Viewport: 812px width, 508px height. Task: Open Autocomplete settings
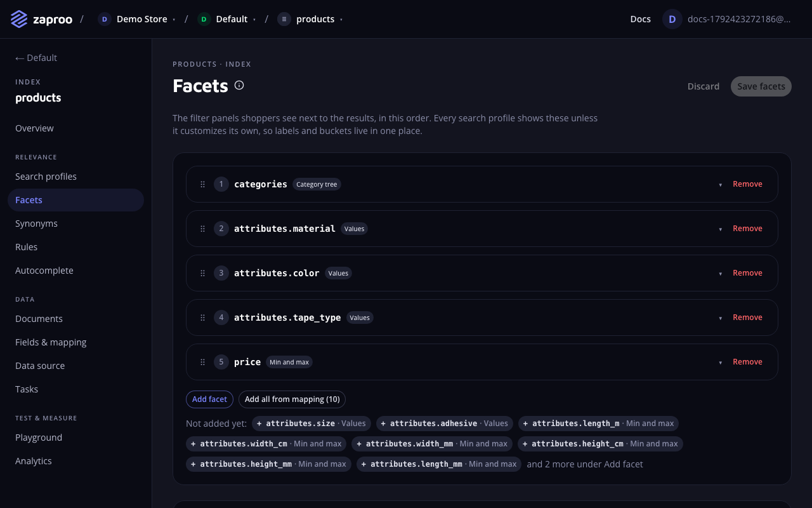(x=75, y=271)
